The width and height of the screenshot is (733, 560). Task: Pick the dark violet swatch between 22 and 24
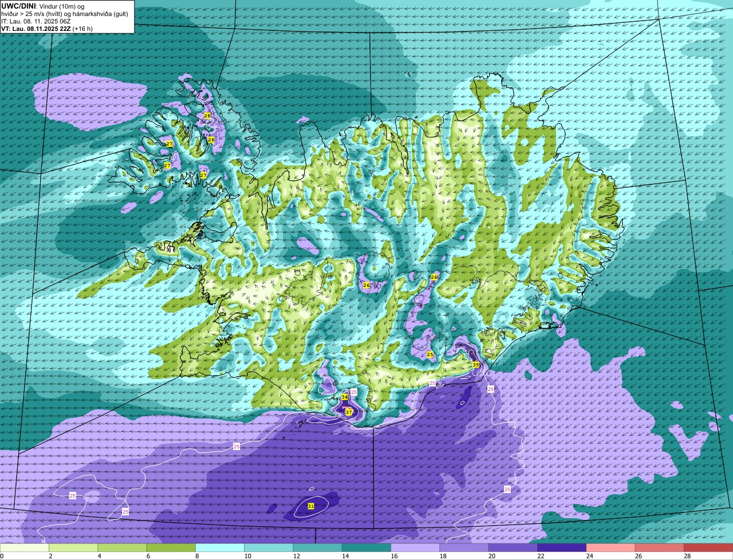[x=562, y=548]
